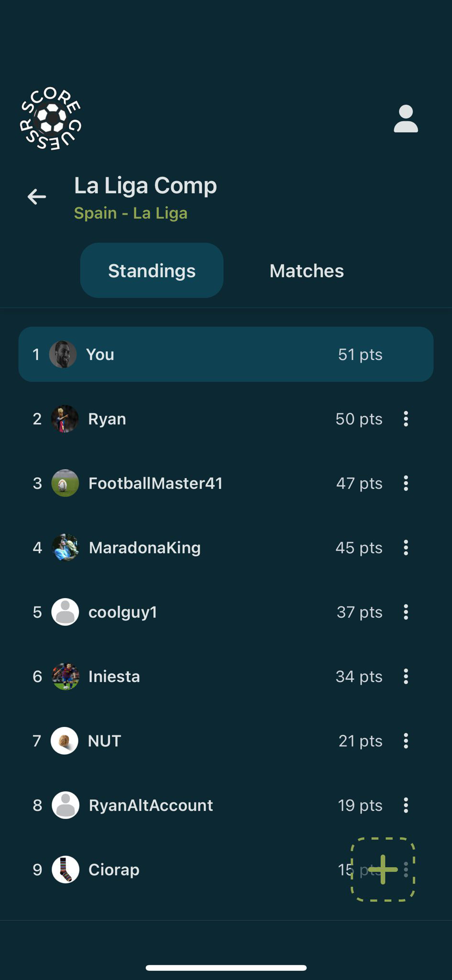Tap the dashed plus add button
This screenshot has height=980, width=452.
click(x=383, y=869)
